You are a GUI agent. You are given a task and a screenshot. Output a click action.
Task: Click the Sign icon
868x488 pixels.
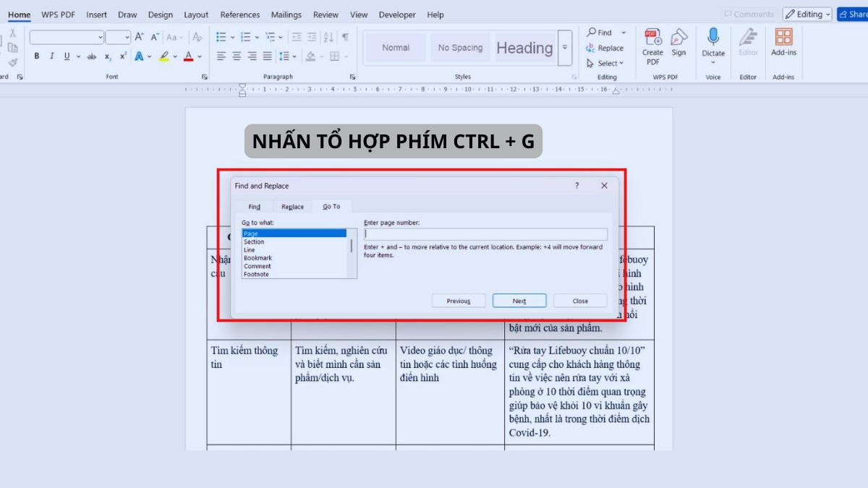[678, 43]
